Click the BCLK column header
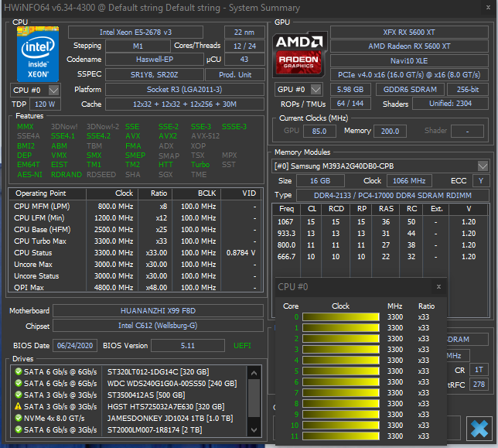 click(196, 193)
